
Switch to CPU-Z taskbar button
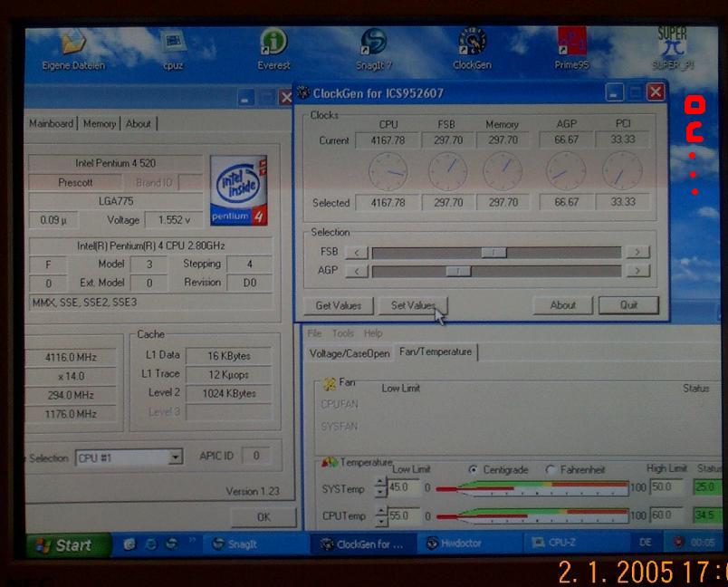[x=575, y=543]
